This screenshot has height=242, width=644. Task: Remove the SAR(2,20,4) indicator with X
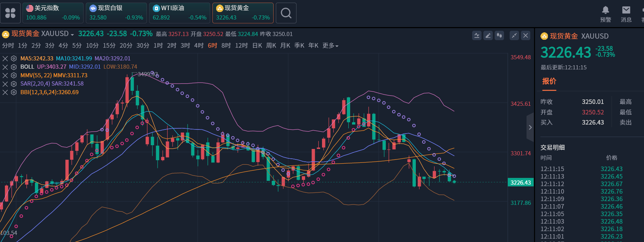[x=5, y=84]
